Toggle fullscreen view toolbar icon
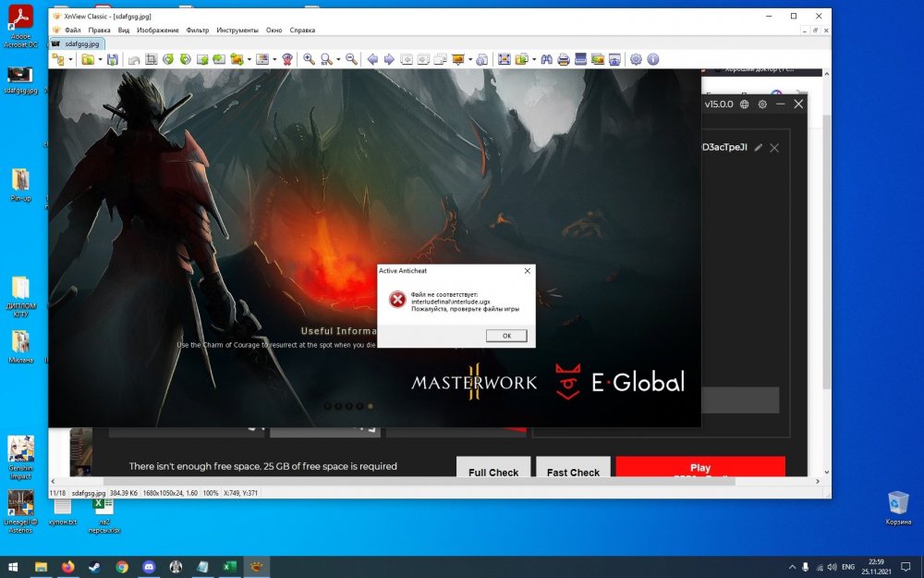Viewport: 924px width, 578px height. coord(504,59)
